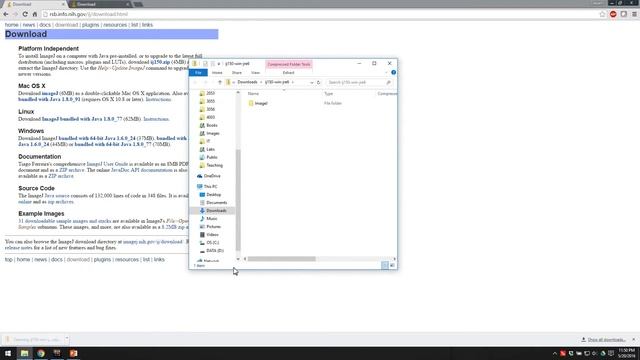Select OneDrive in Explorer sidebar
The width and height of the screenshot is (640, 360).
coord(209,176)
